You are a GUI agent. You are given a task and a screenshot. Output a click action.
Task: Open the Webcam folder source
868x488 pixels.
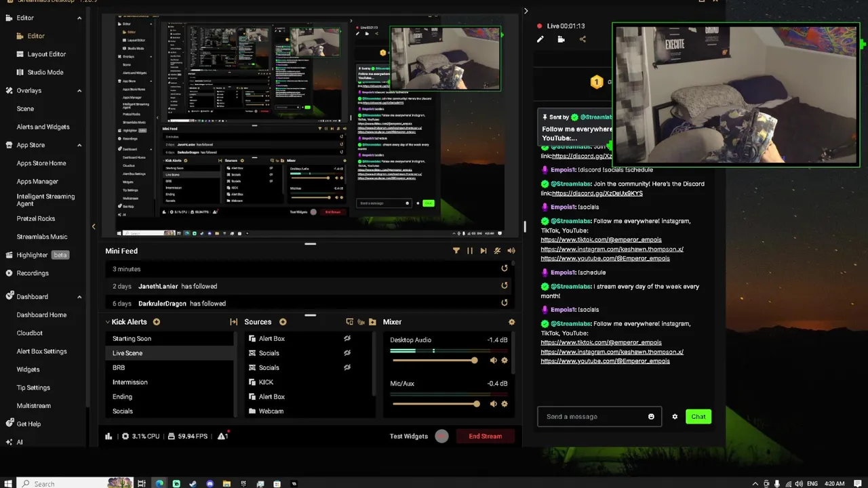(271, 411)
